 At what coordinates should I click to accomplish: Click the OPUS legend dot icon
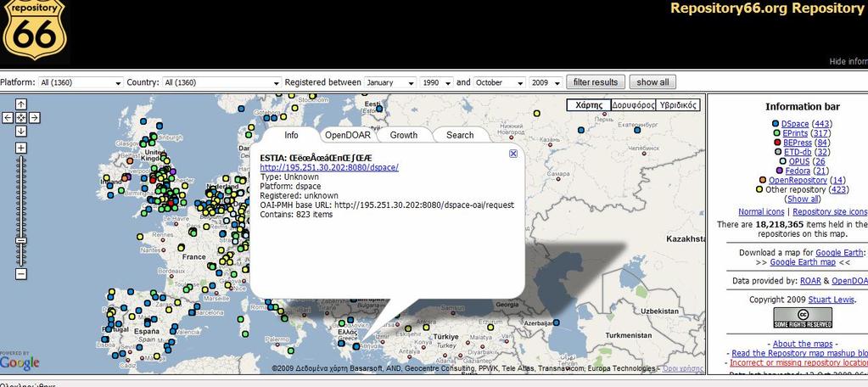point(783,161)
